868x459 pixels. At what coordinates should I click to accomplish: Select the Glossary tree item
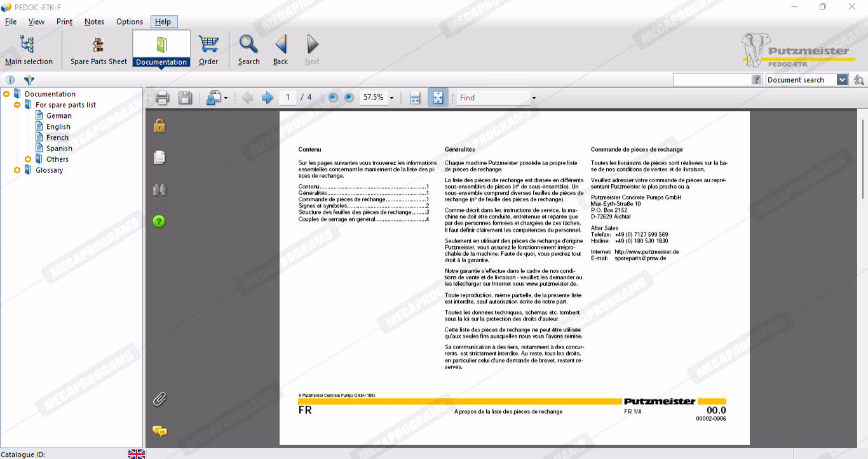49,170
